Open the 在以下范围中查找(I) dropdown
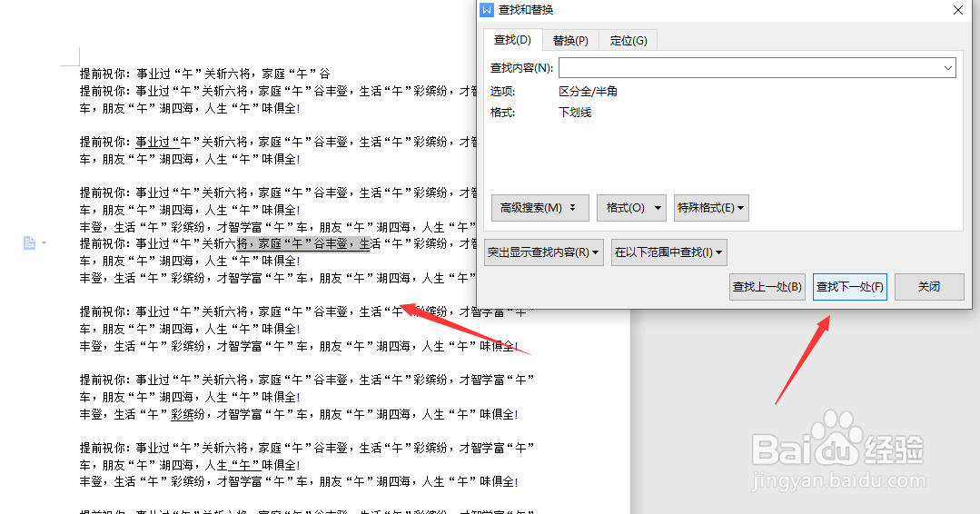This screenshot has width=980, height=514. click(668, 252)
